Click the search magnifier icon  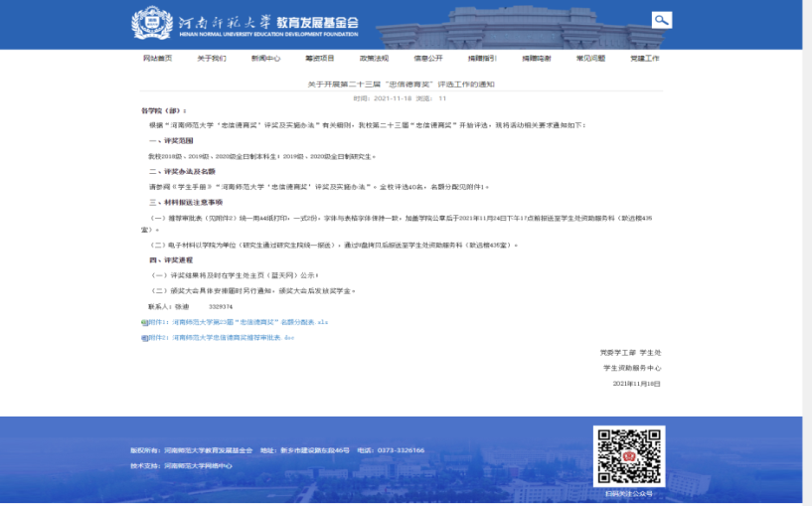[661, 20]
